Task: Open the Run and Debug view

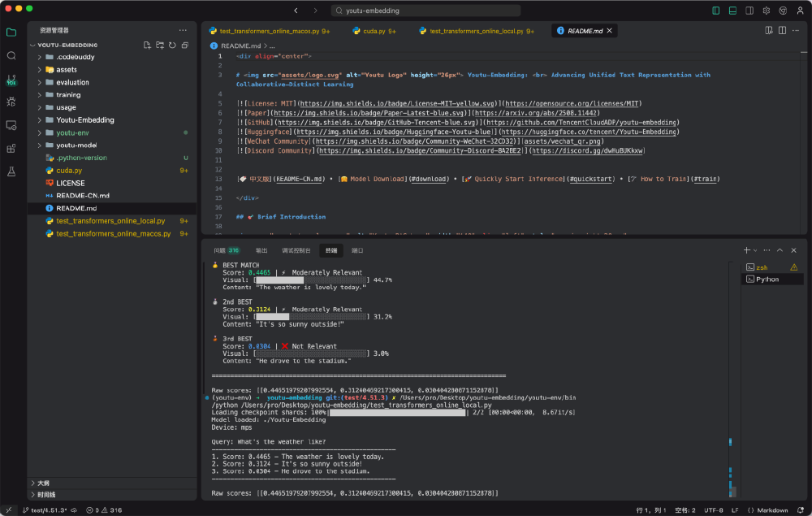Action: click(x=11, y=102)
